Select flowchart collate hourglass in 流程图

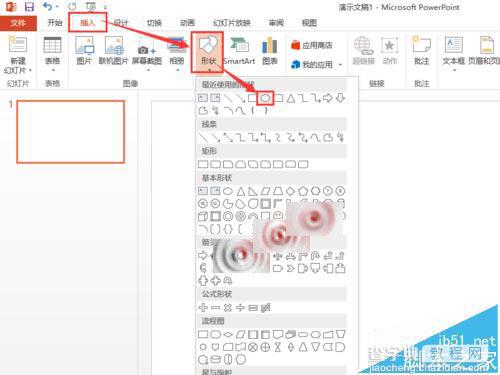(x=278, y=347)
